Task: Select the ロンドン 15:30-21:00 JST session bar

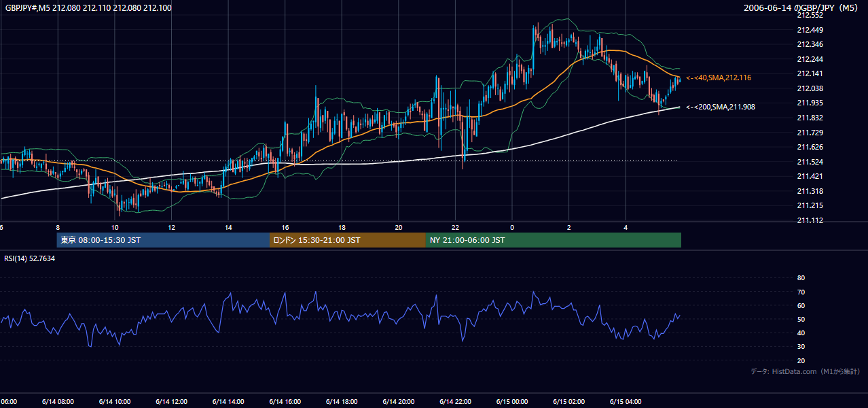Action: (x=348, y=240)
